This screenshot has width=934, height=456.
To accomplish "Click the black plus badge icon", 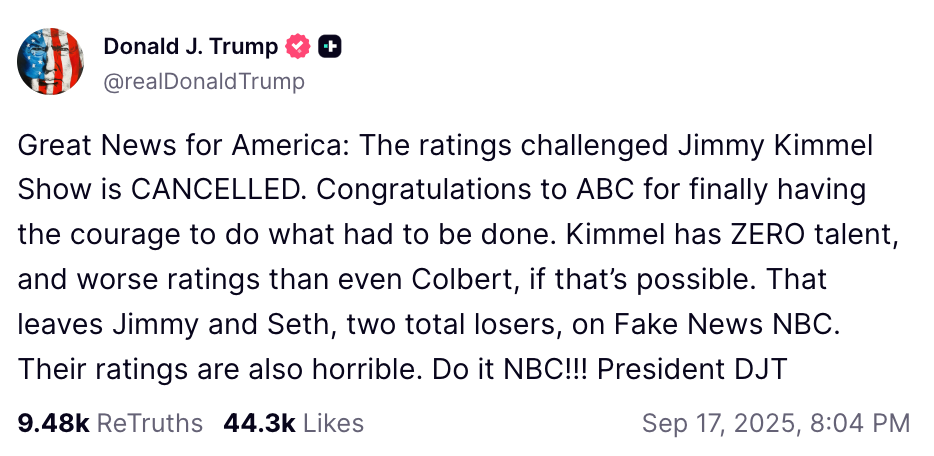I will tap(329, 46).
